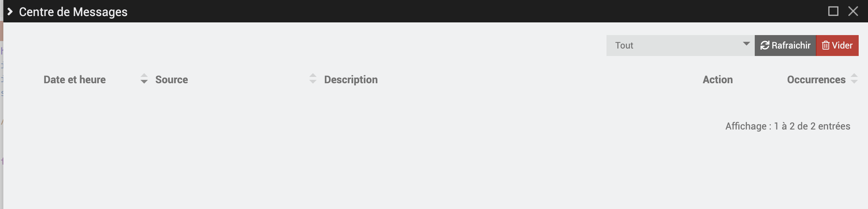The height and width of the screenshot is (209, 868).
Task: Click the refresh arrows icon
Action: 765,46
